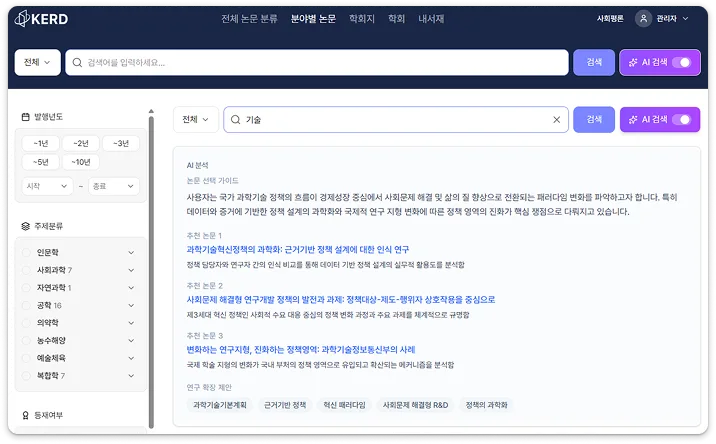
Task: Expand the 인문학 category chevron
Action: (x=131, y=253)
